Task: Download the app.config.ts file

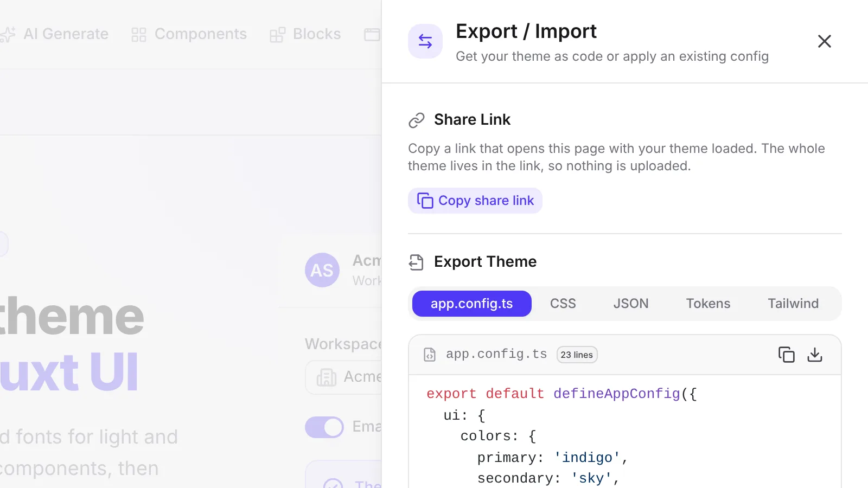Action: (815, 355)
